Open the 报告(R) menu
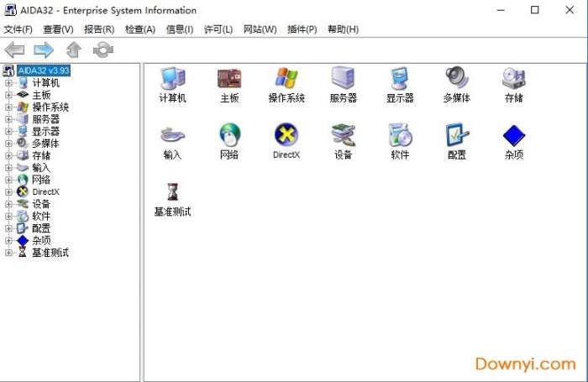The image size is (588, 382). point(99,29)
